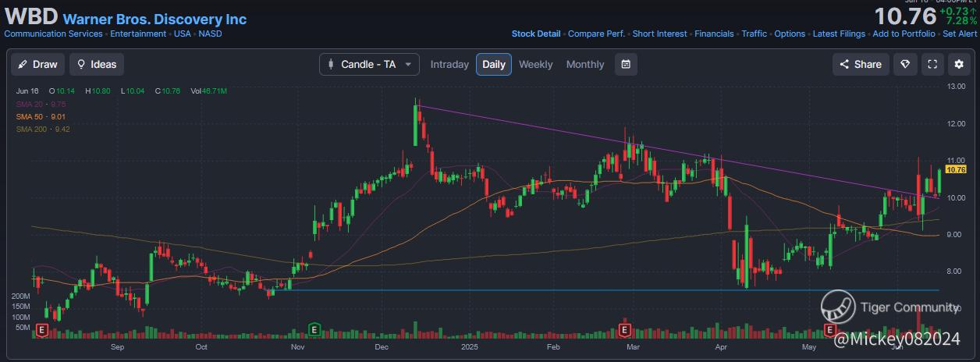Open the USA country link
This screenshot has width=980, height=362.
(183, 34)
